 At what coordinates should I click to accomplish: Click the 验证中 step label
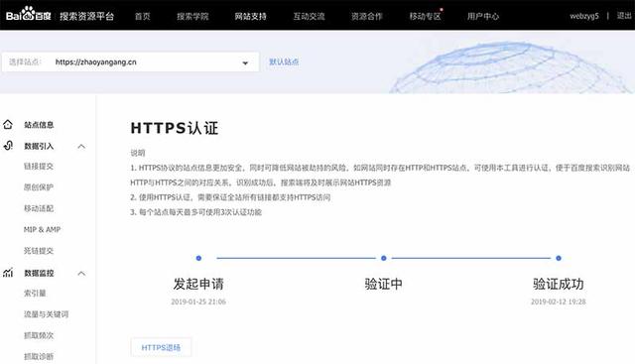click(384, 284)
